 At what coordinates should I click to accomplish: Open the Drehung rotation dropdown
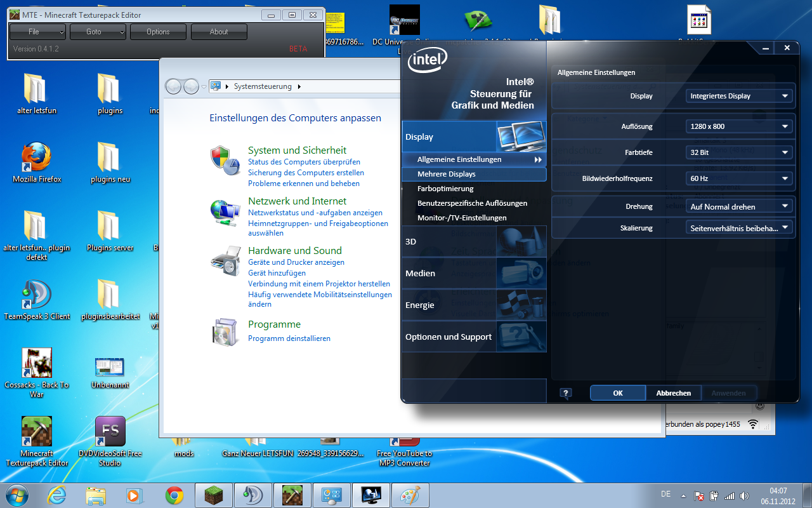point(739,206)
